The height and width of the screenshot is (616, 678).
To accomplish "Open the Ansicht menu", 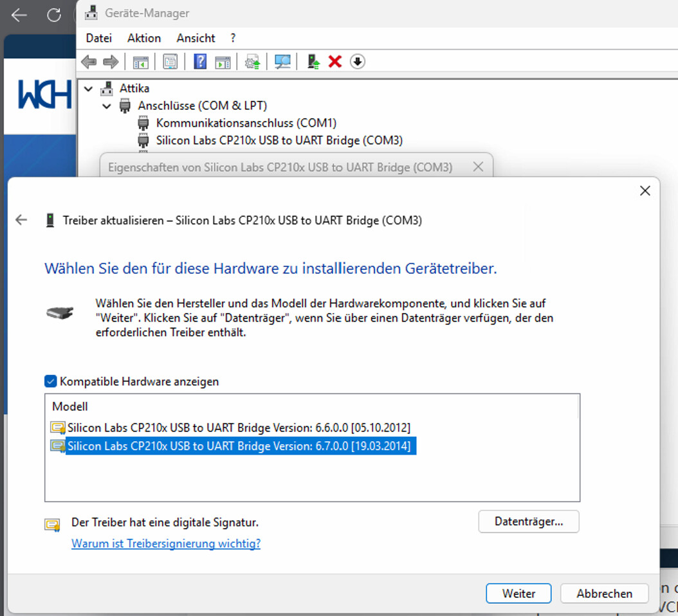I will pyautogui.click(x=196, y=38).
